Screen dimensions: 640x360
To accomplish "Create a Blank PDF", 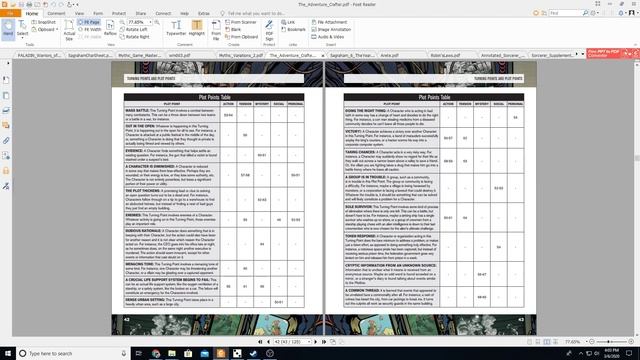I will pos(233,29).
